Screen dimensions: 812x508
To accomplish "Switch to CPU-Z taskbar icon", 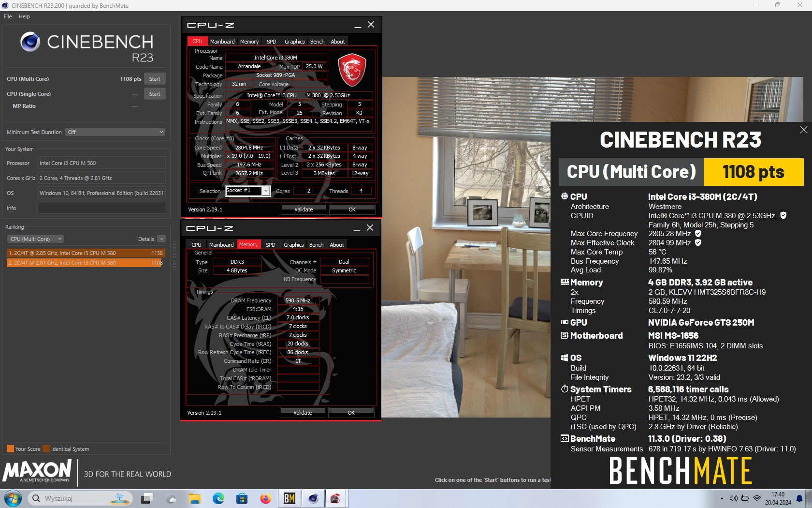I will click(x=335, y=498).
